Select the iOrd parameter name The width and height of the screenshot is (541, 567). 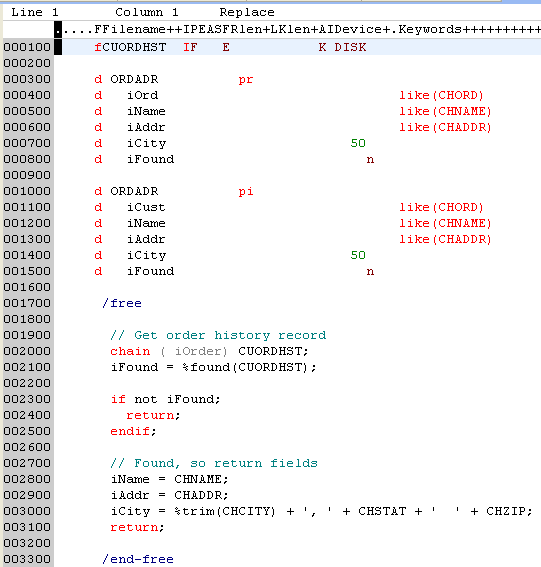pos(142,95)
